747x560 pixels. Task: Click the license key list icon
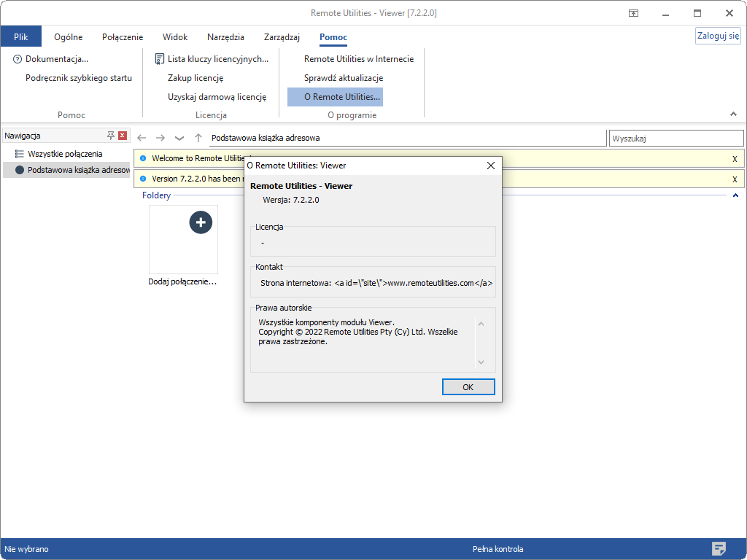tap(160, 59)
